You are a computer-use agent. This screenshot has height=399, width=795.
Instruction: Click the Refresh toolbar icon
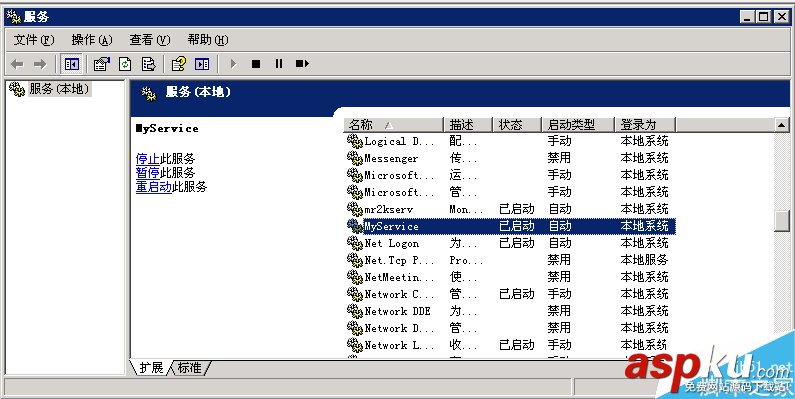pyautogui.click(x=125, y=64)
